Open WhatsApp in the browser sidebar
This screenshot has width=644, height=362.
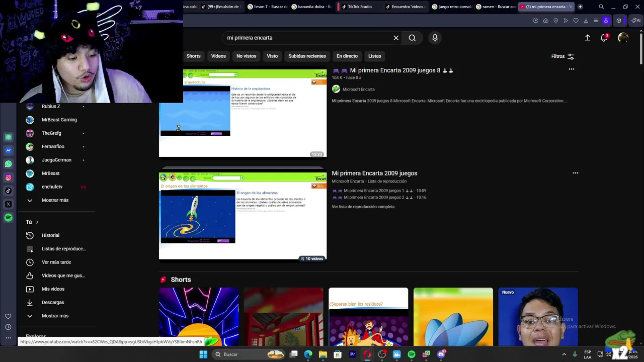tap(8, 164)
